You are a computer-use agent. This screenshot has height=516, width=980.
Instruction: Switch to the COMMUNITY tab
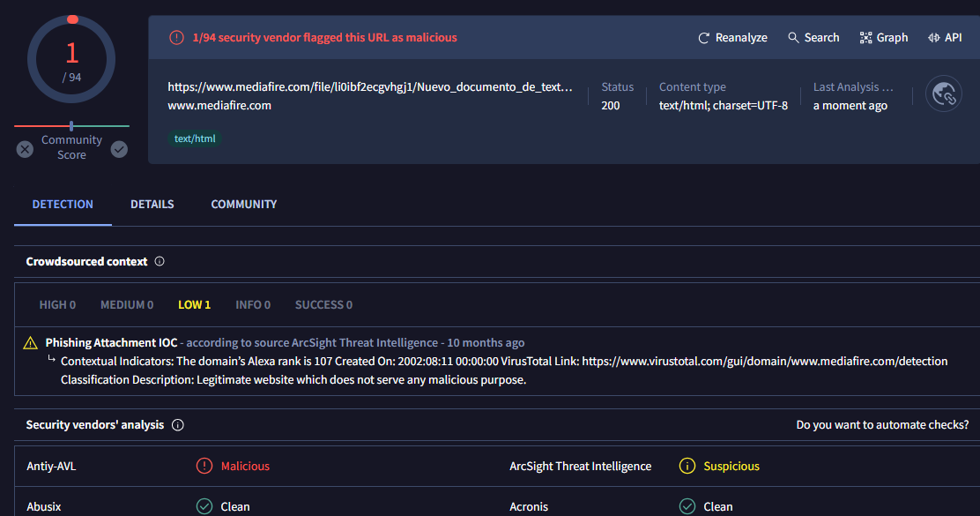(244, 205)
